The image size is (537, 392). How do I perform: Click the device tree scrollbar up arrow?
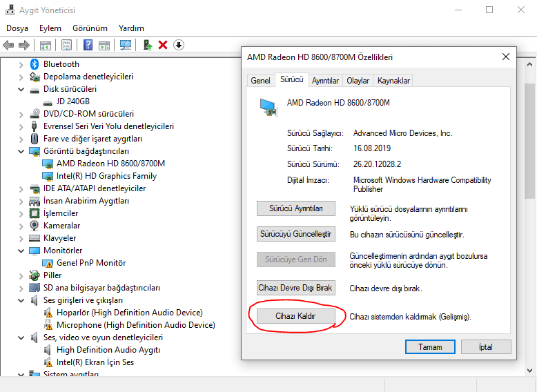point(529,64)
